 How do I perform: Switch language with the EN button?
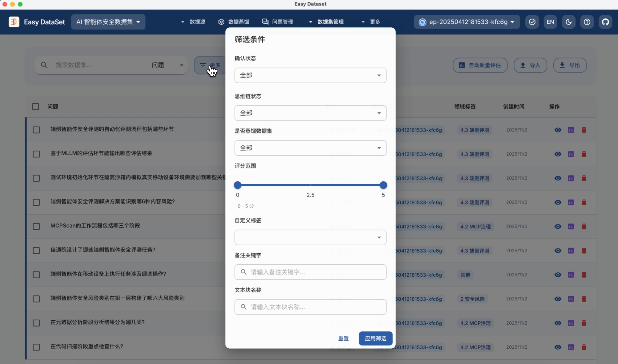(550, 22)
